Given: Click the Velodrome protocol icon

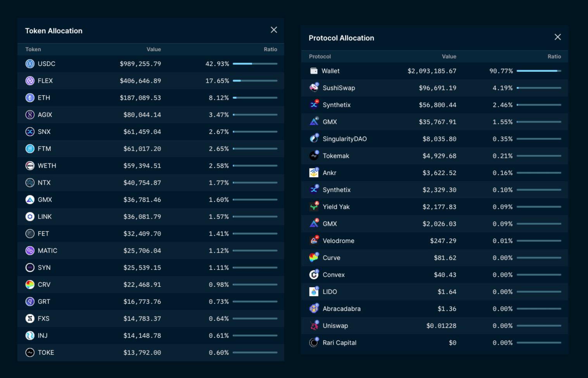Looking at the screenshot, I should coord(314,241).
